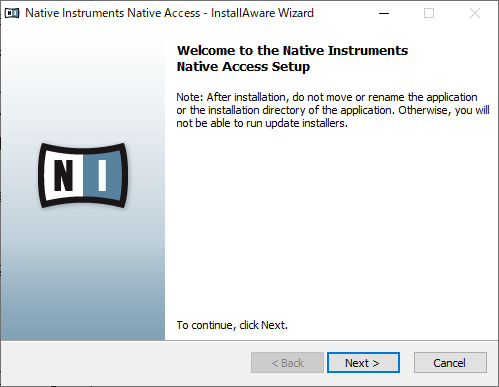Click the 'not be able to run update installers' line
Image resolution: width=499 pixels, height=387 pixels.
tap(262, 123)
